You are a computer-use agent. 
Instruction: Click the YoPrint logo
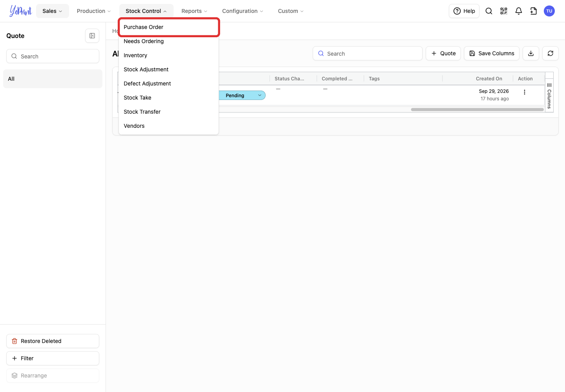click(x=20, y=11)
